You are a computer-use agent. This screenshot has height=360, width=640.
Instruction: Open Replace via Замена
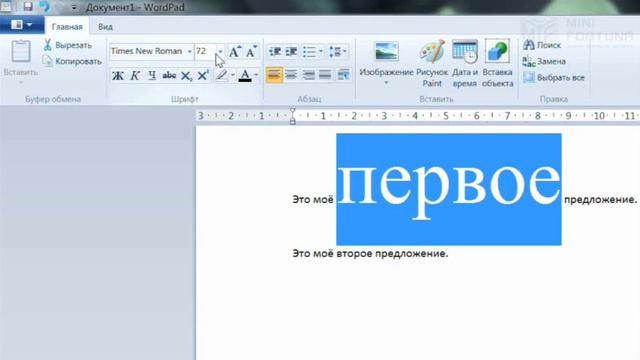(x=544, y=61)
